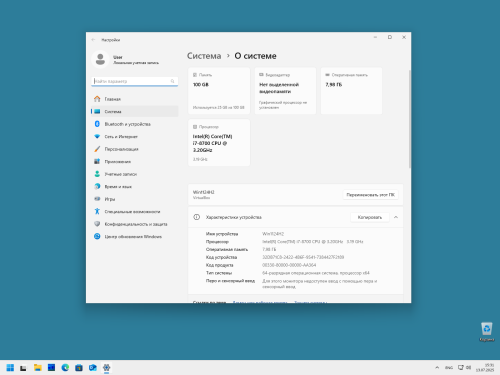The height and width of the screenshot is (375, 500).
Task: Select Система in the sidebar
Action: click(134, 111)
